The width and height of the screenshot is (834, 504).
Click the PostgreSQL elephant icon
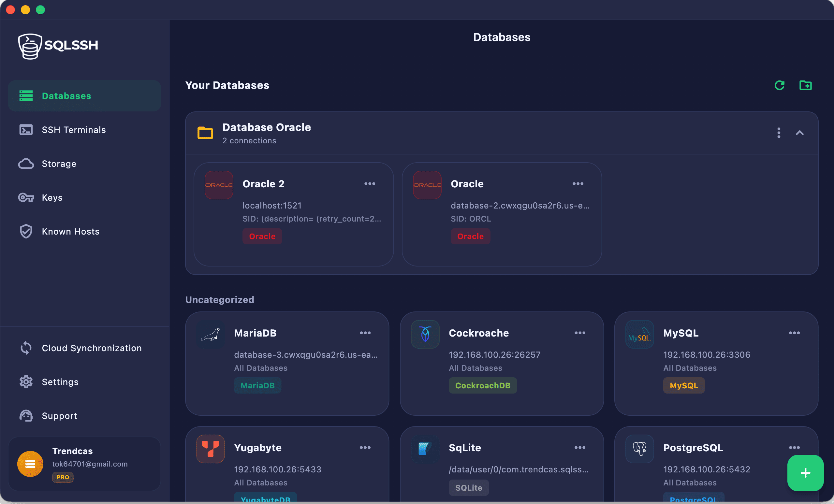click(x=640, y=449)
